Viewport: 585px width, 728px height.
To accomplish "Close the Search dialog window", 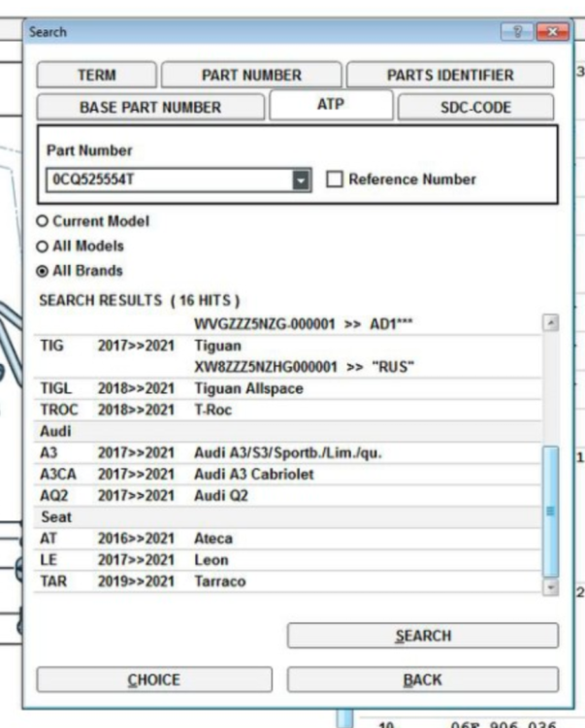I will (x=552, y=32).
